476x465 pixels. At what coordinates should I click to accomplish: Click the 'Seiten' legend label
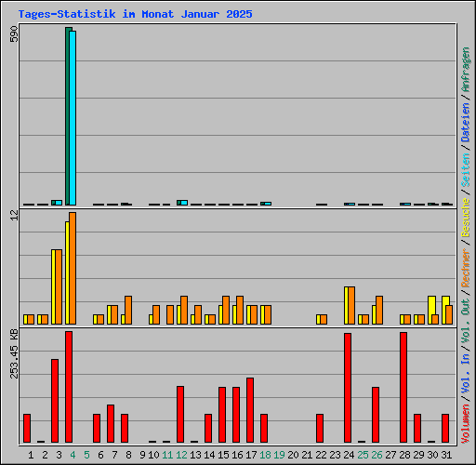[465, 169]
